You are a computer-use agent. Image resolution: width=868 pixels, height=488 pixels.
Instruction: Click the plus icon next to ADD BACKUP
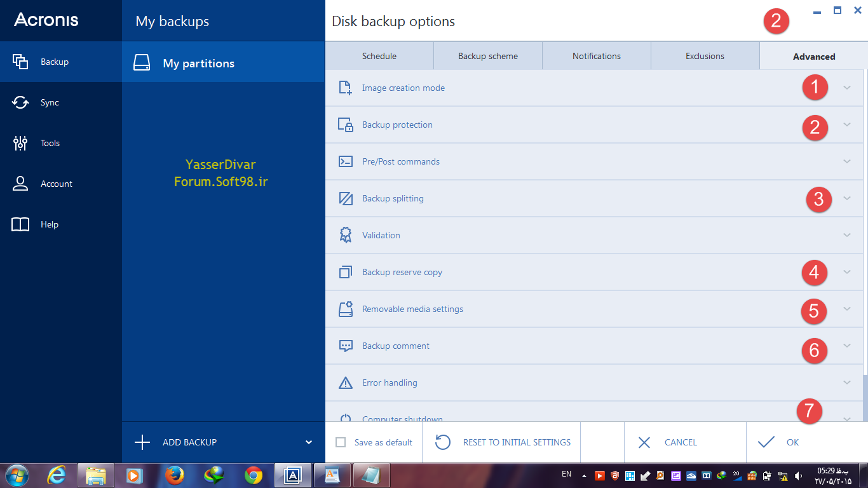pyautogui.click(x=142, y=442)
